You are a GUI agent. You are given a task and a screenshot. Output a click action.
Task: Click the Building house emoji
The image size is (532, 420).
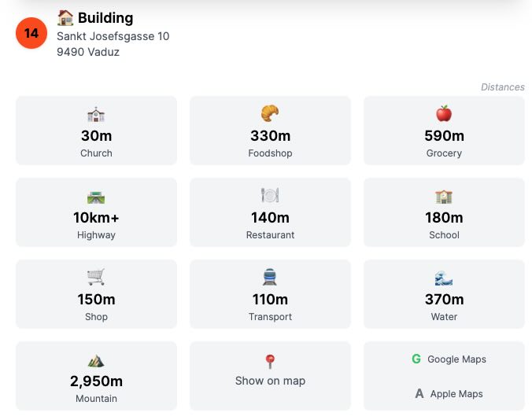coord(65,18)
